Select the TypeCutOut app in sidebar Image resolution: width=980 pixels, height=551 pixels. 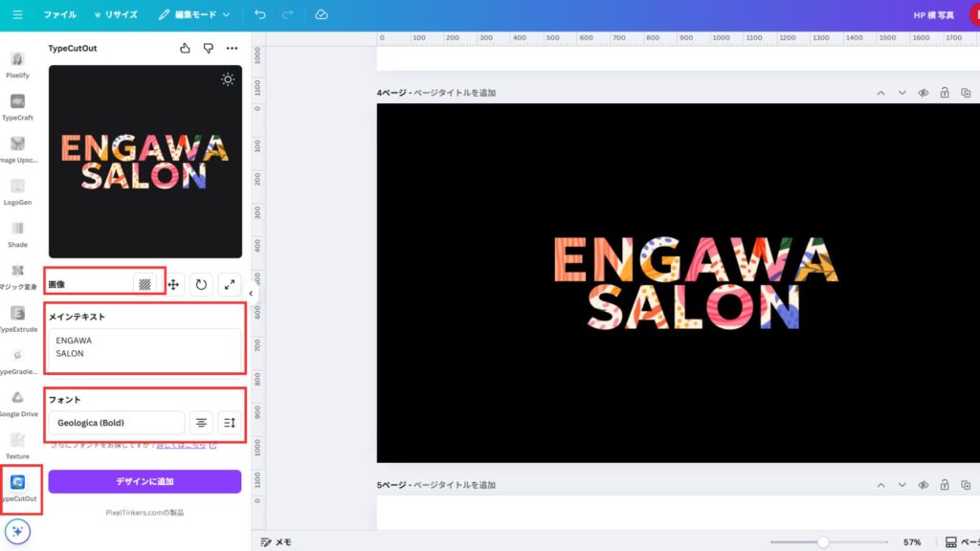pyautogui.click(x=17, y=489)
